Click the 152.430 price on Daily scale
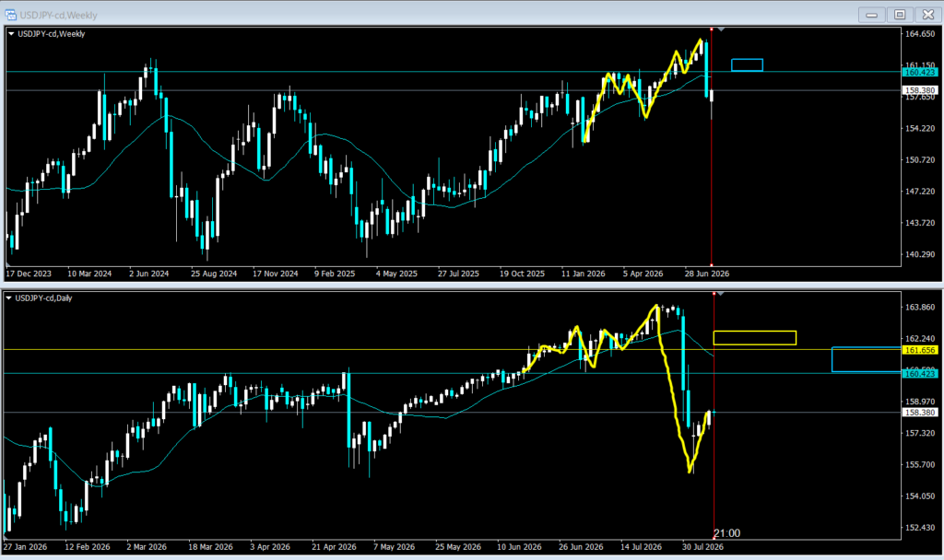This screenshot has height=560, width=944. pos(920,528)
